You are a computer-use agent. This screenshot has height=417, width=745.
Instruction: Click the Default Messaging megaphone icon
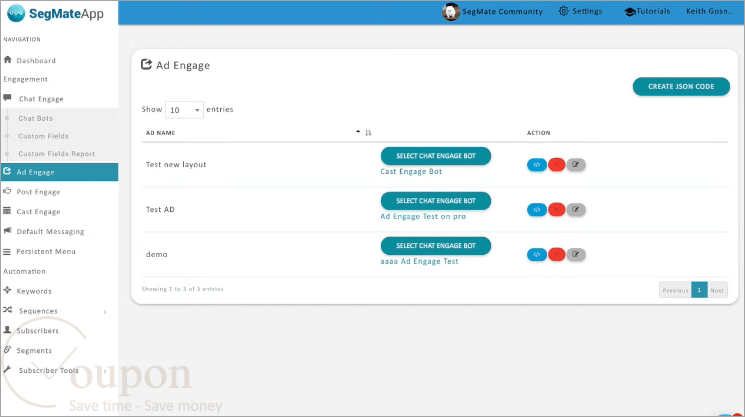7,231
